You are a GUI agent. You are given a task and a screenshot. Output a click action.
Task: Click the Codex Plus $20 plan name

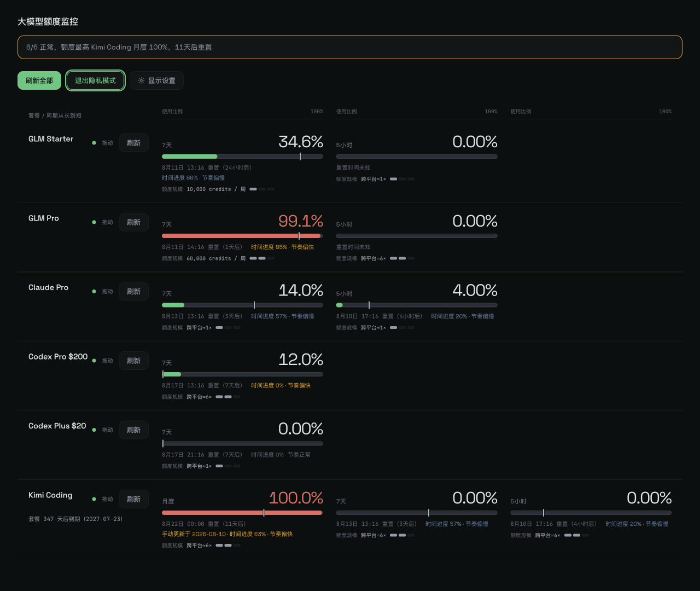(x=57, y=426)
